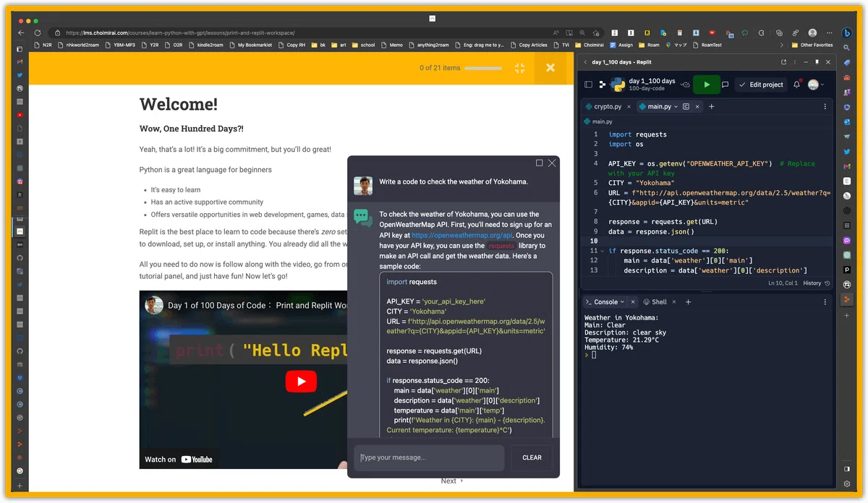Reload the browser page
Screen dimensions: 868x503
pyautogui.click(x=38, y=33)
